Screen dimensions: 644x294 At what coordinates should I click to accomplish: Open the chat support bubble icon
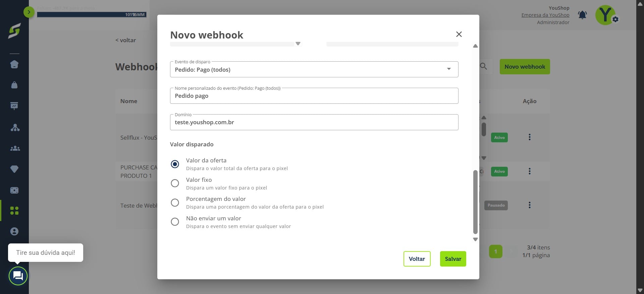[x=18, y=276]
